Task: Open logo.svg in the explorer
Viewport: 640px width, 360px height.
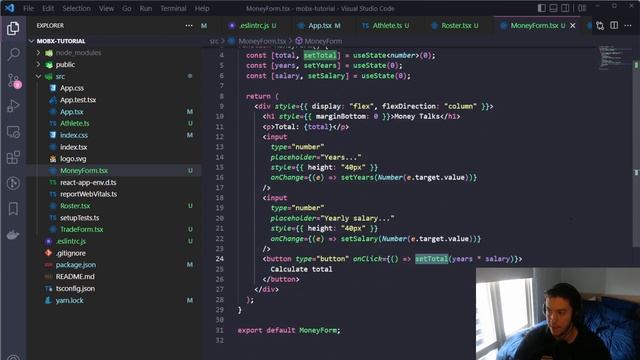Action: (x=73, y=159)
